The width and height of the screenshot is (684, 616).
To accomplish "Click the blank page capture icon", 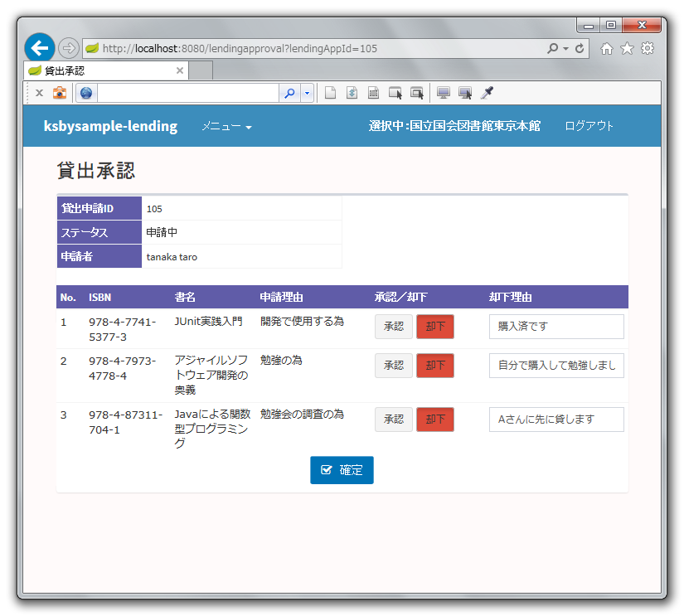I will click(x=330, y=93).
